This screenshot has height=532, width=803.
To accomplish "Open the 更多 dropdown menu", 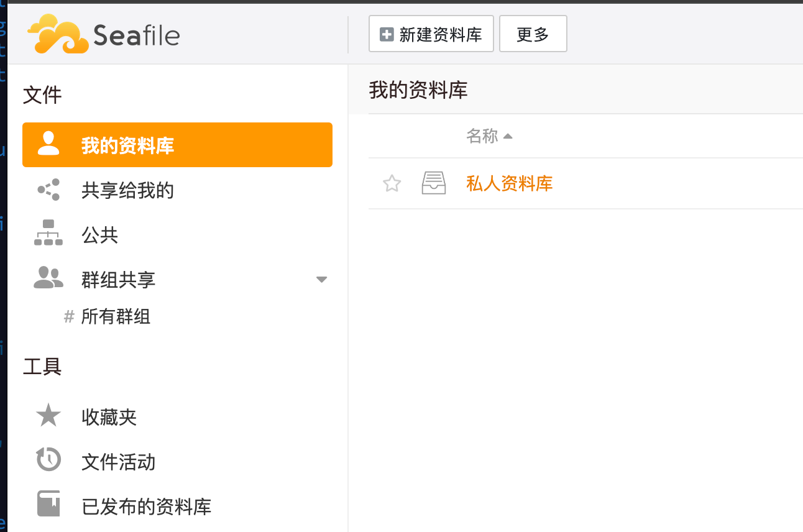I will click(x=533, y=34).
